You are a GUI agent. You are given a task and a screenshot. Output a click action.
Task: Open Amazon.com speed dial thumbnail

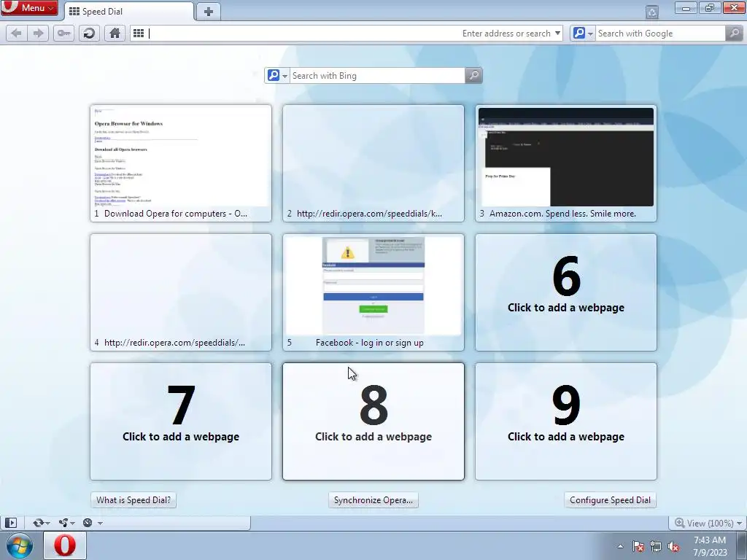[x=566, y=163]
